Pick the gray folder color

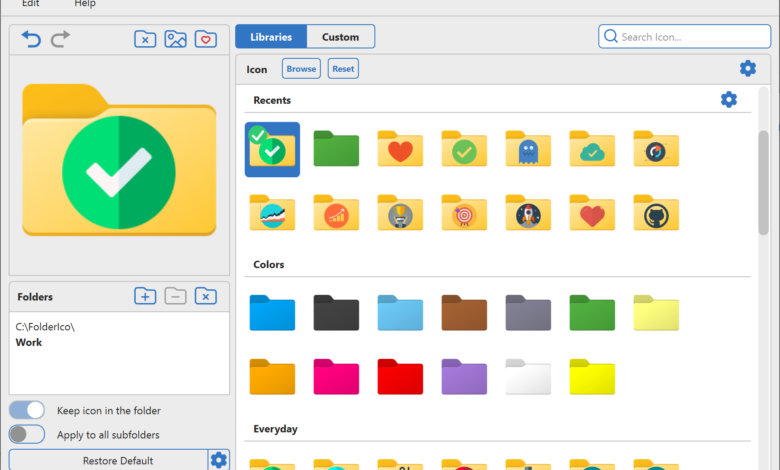pos(528,313)
